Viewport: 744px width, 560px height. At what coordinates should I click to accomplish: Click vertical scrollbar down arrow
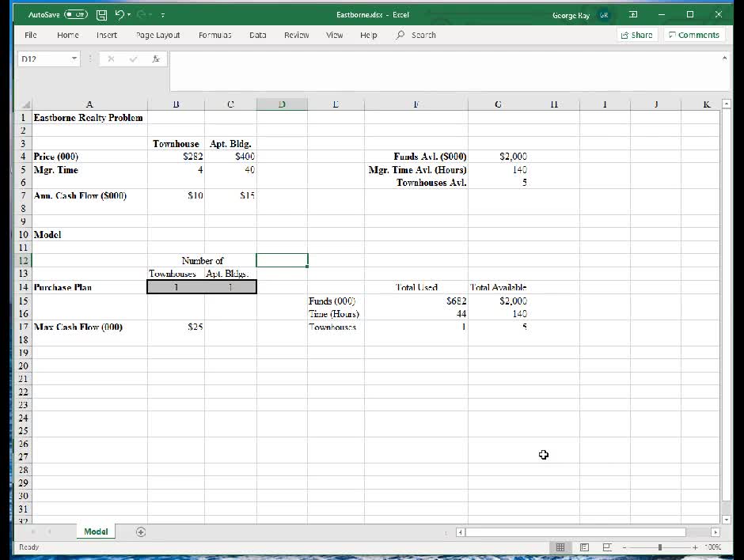tap(726, 520)
